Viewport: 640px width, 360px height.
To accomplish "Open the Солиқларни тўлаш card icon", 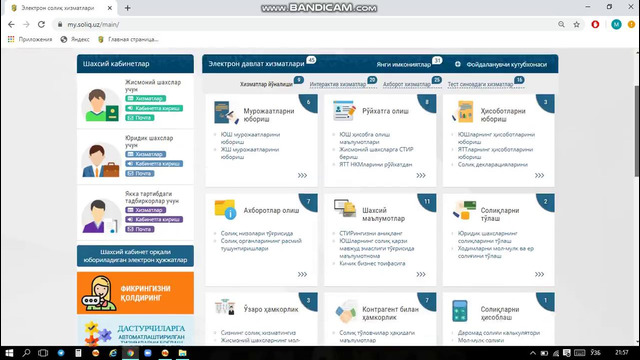I will click(464, 210).
